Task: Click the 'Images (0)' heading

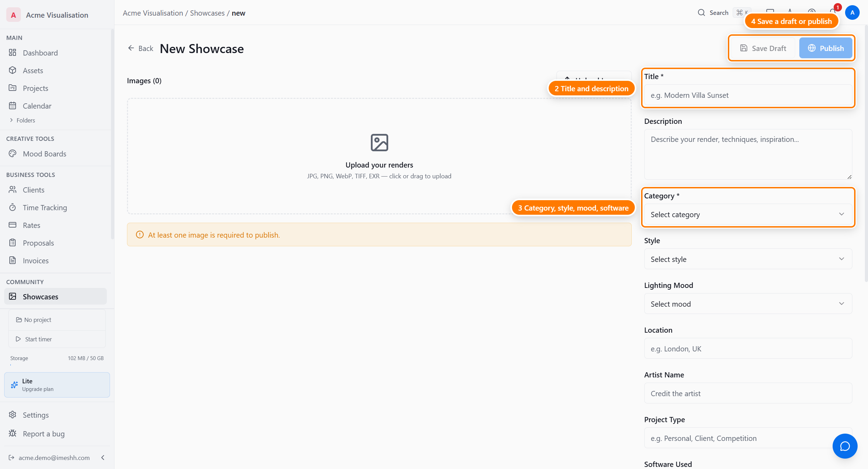Action: (x=144, y=81)
